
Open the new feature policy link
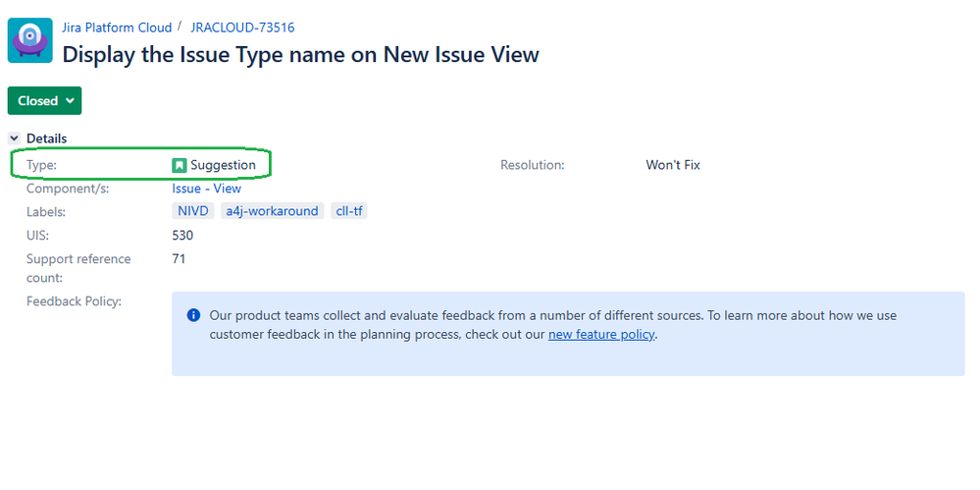tap(601, 335)
